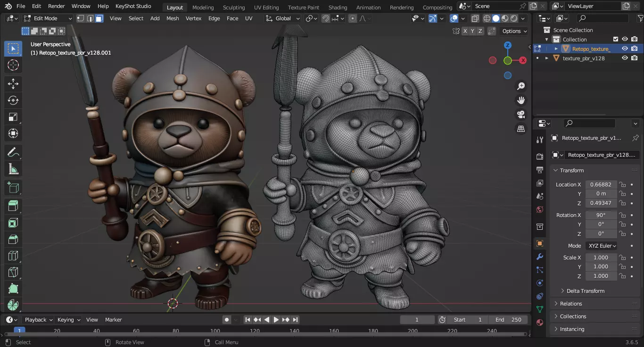The image size is (644, 347).
Task: Open the Render menu
Action: [57, 6]
